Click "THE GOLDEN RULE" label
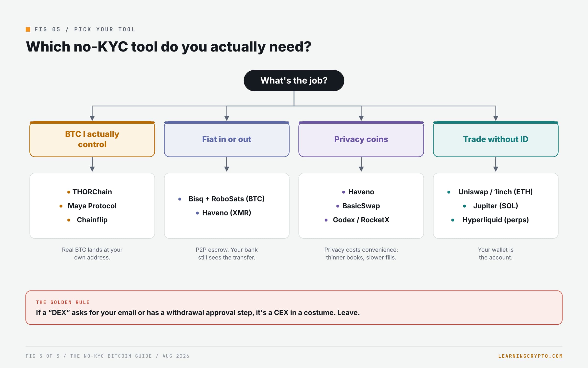Image resolution: width=588 pixels, height=368 pixels. pos(63,302)
